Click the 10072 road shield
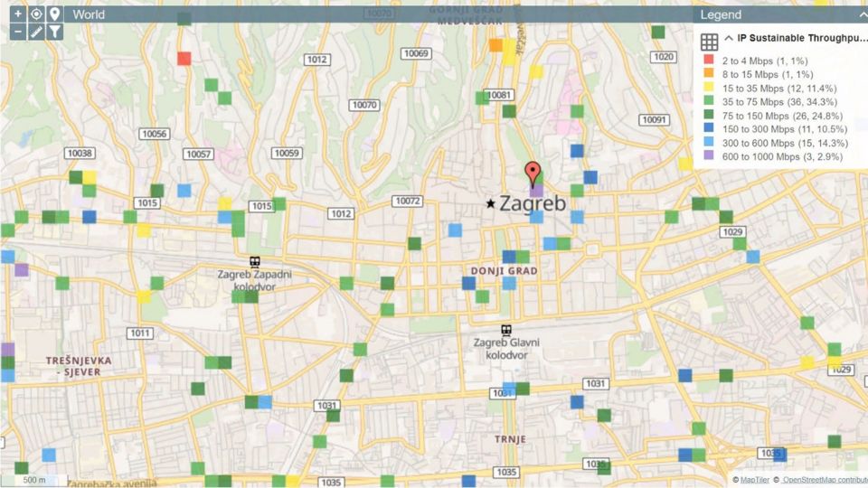This screenshot has width=868, height=488. click(x=408, y=201)
